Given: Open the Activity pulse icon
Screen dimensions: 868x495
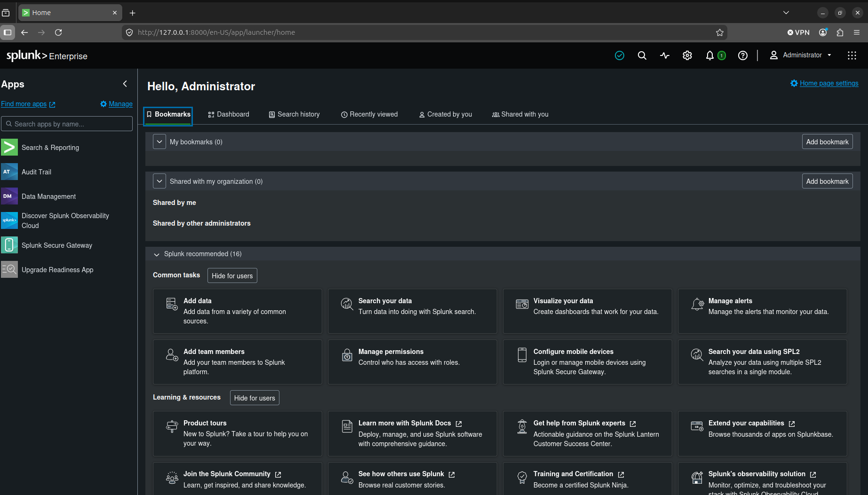Looking at the screenshot, I should click(665, 55).
